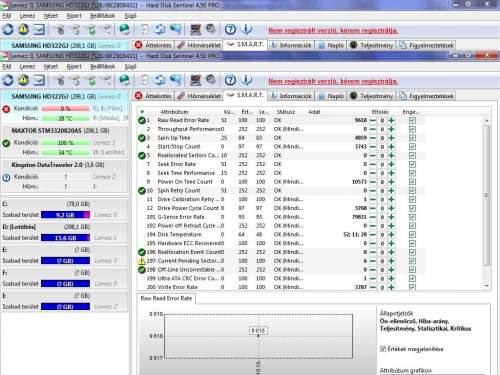Toggle the checkbox on Power On Time Count row
The image size is (500, 375).
coord(412,182)
